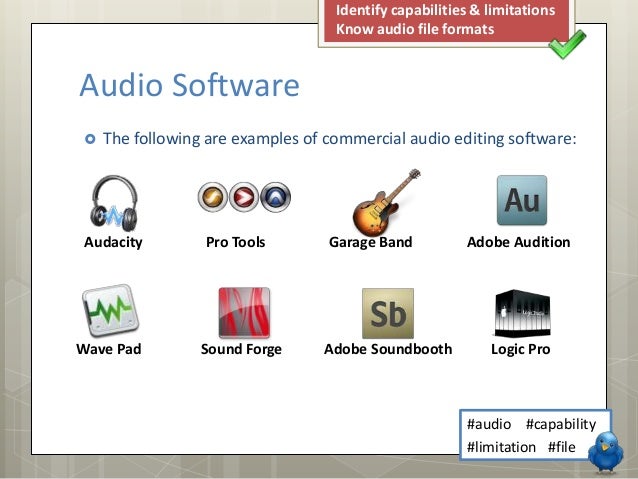The height and width of the screenshot is (479, 638).
Task: Click the Adobe Soundbooth Sb icon
Action: coord(388,313)
